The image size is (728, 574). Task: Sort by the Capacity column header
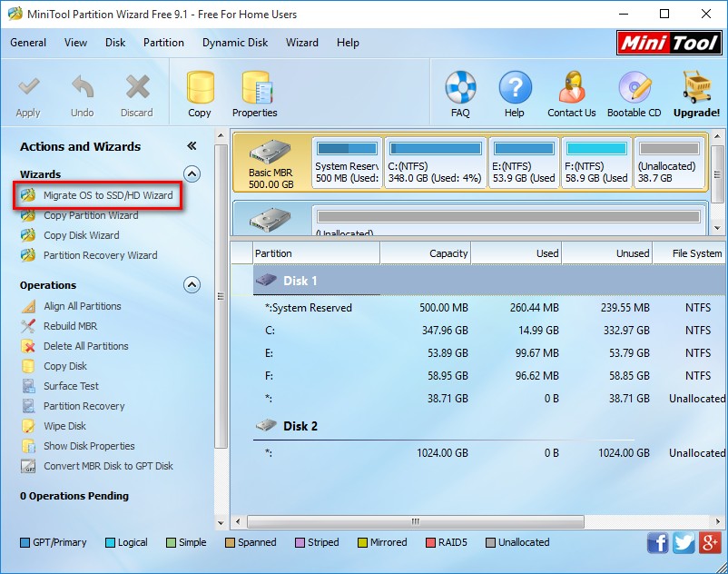pyautogui.click(x=426, y=253)
